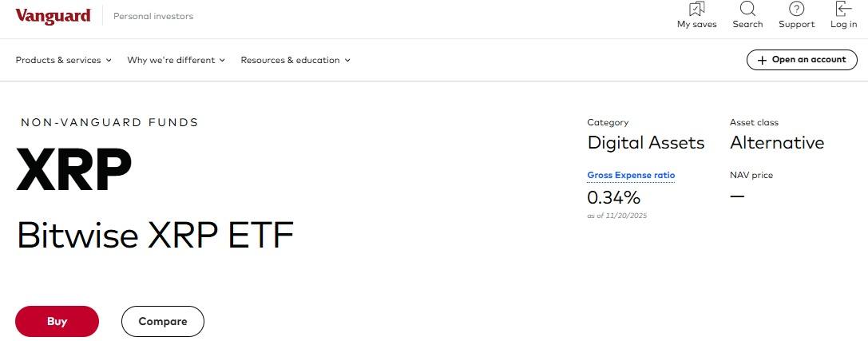Select the Personal investors link
The height and width of the screenshot is (341, 868).
[153, 16]
